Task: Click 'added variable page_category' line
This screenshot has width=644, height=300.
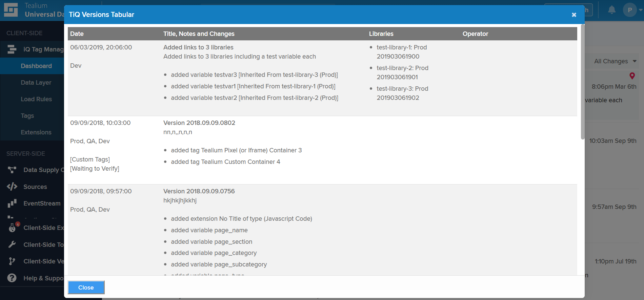Action: tap(214, 253)
